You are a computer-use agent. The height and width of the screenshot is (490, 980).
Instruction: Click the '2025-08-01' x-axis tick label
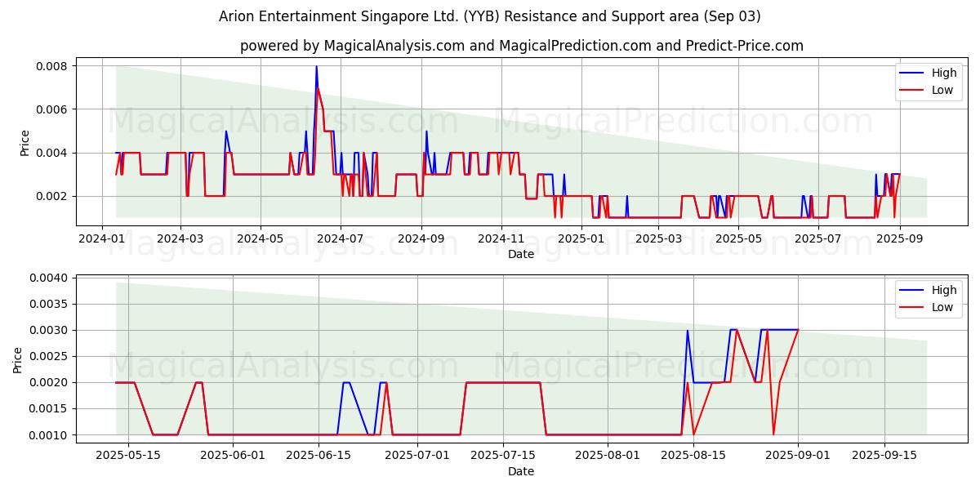(x=608, y=456)
